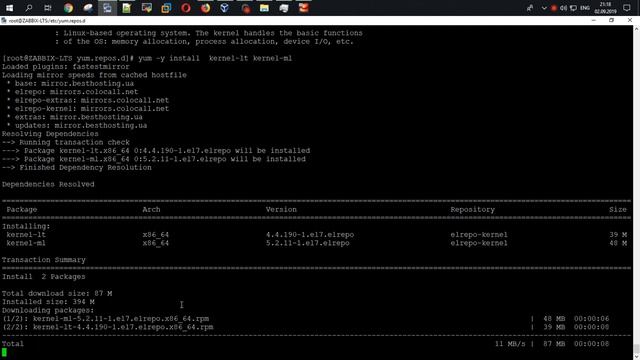Click 'Dependencies Resolved' text
This screenshot has height=360, width=640.
coord(48,184)
